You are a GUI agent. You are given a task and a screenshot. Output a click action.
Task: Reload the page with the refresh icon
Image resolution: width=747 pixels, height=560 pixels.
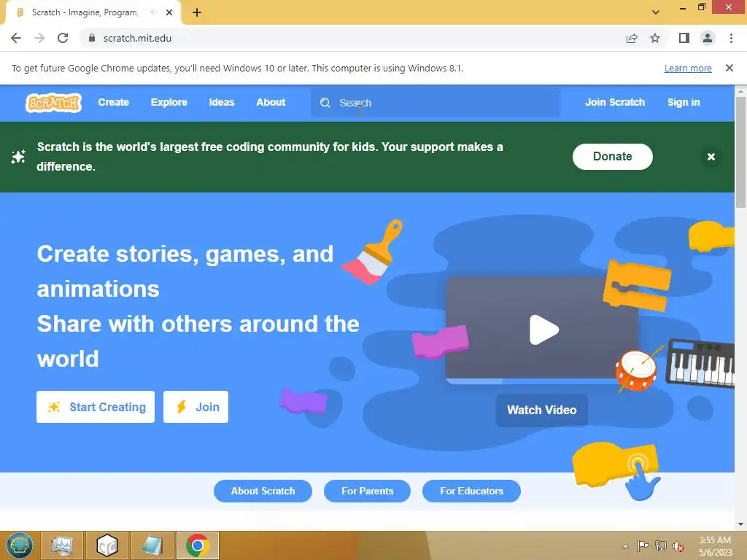(x=63, y=38)
